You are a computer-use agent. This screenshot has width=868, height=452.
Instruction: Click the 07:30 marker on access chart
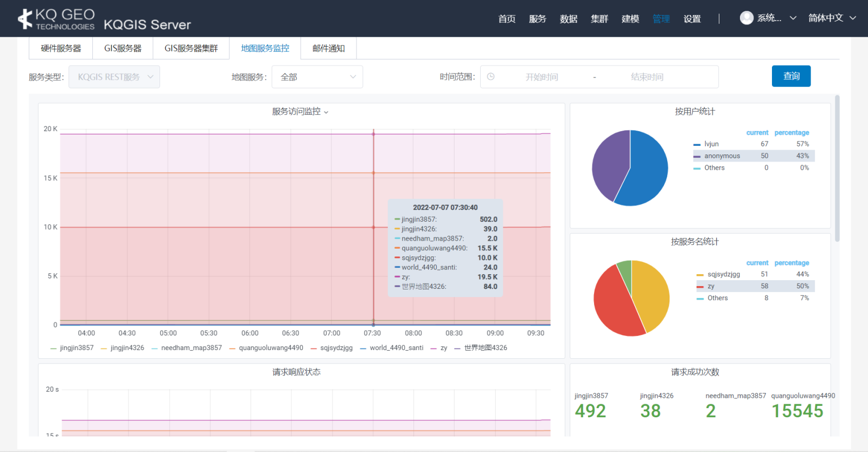(x=373, y=228)
